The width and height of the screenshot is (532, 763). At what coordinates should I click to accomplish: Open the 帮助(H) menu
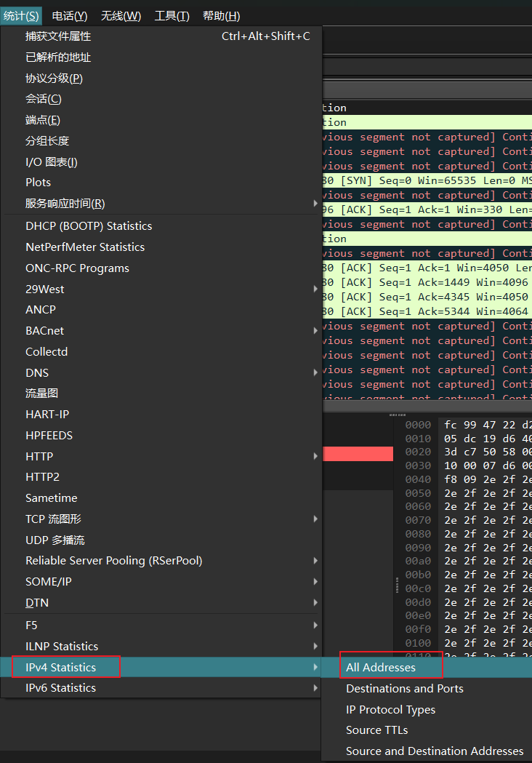221,16
